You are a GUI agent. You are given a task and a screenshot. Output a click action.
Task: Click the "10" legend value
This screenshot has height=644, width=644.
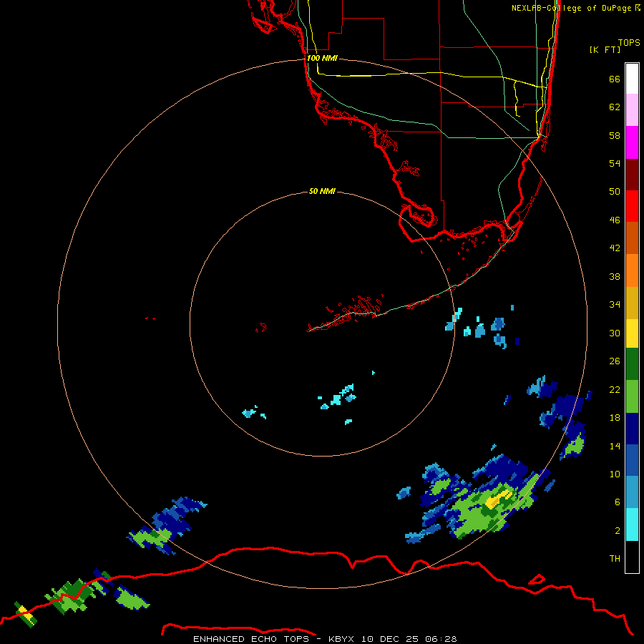(615, 474)
